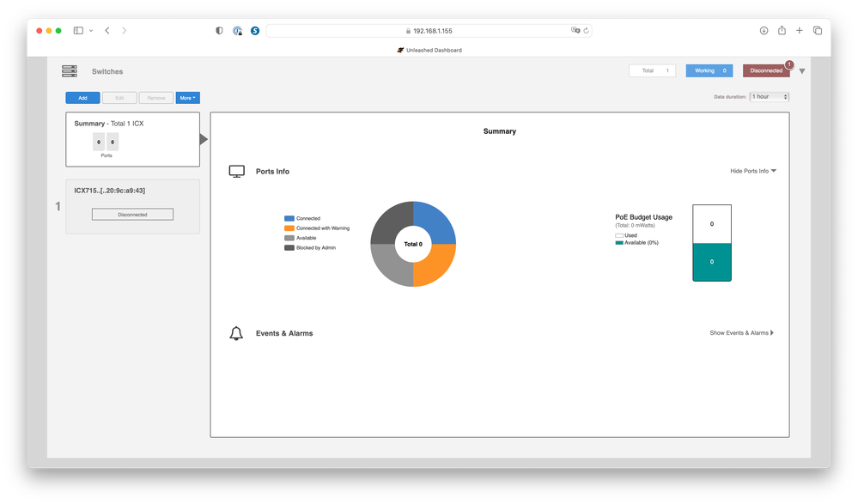This screenshot has height=504, width=858.
Task: Collapse the Hide Ports Info section
Action: (752, 171)
